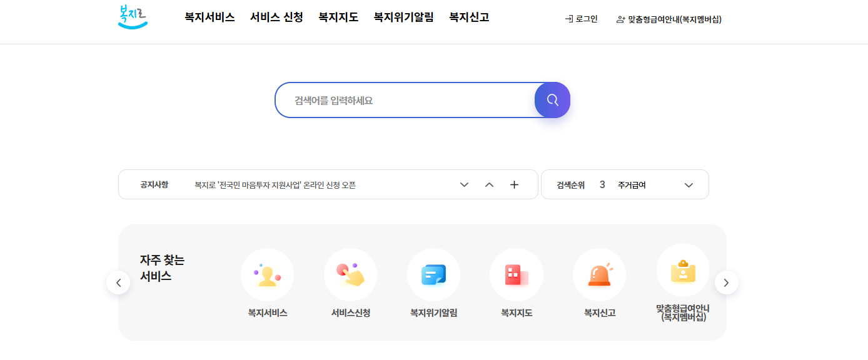Viewport: 868px width, 360px height.
Task: Click the ranked keyword 주거급여
Action: coord(632,185)
